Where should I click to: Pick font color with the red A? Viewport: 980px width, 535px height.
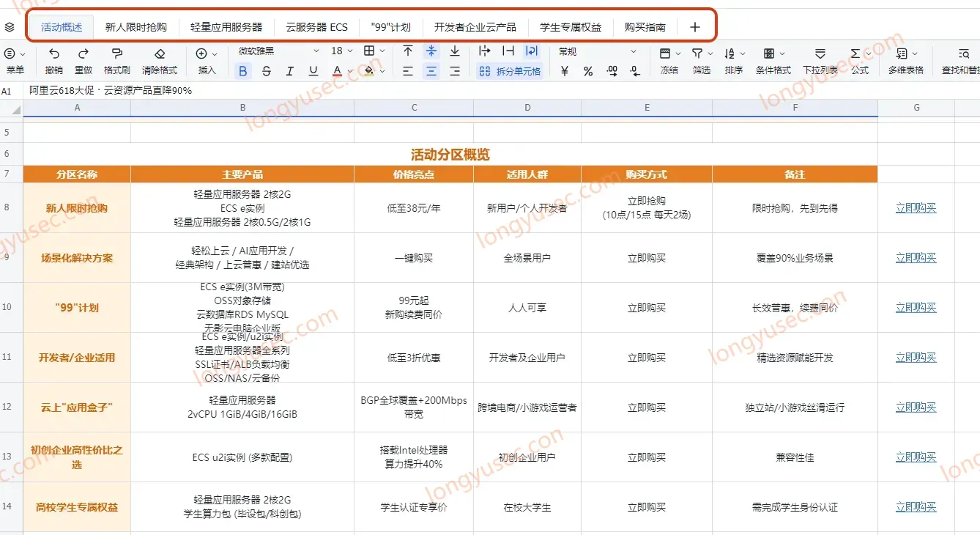337,71
